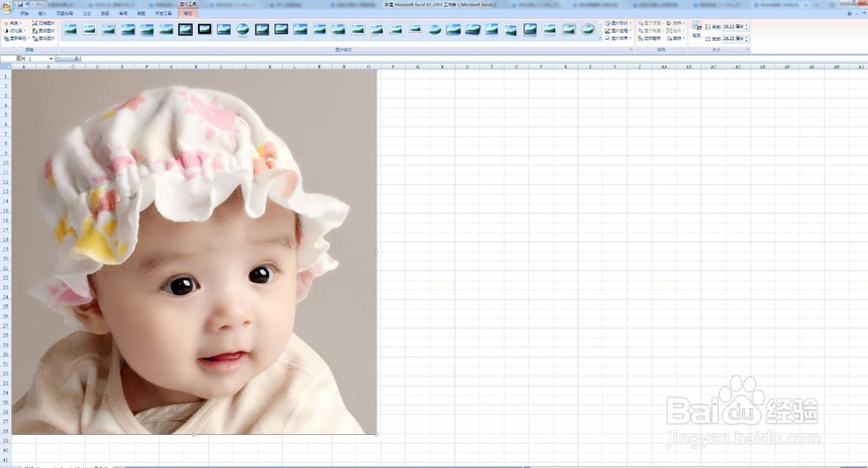Image resolution: width=868 pixels, height=468 pixels.
Task: Select the inserted baby photo
Action: coord(194,252)
